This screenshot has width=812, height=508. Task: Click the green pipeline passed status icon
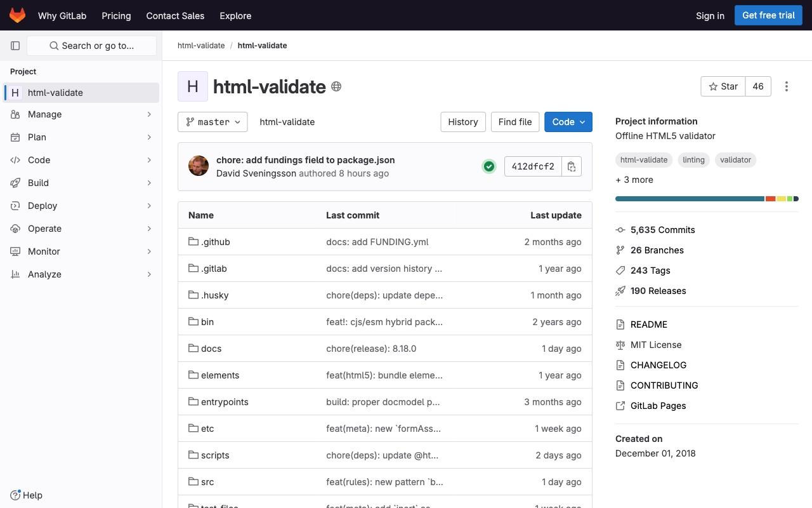click(x=489, y=166)
